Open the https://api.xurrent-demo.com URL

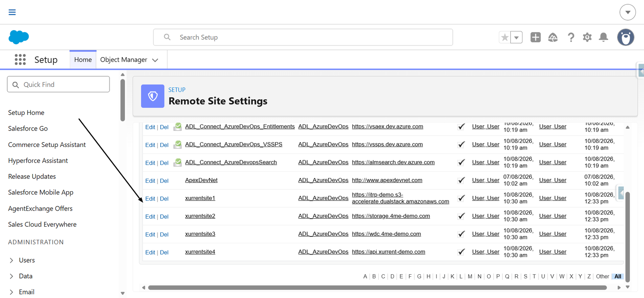[x=388, y=252]
